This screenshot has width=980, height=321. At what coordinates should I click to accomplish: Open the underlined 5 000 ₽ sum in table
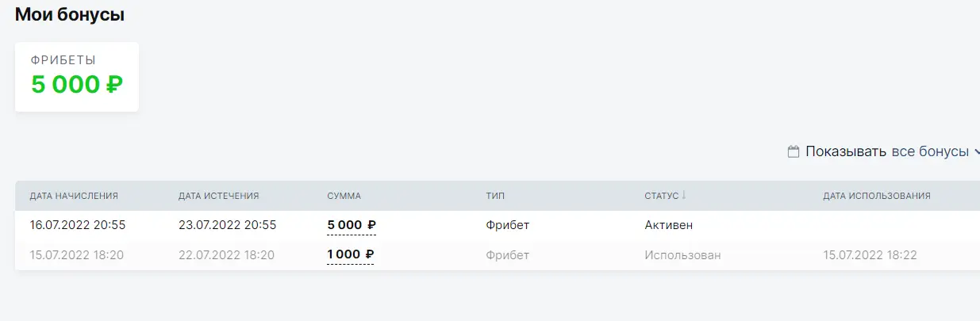pyautogui.click(x=352, y=225)
